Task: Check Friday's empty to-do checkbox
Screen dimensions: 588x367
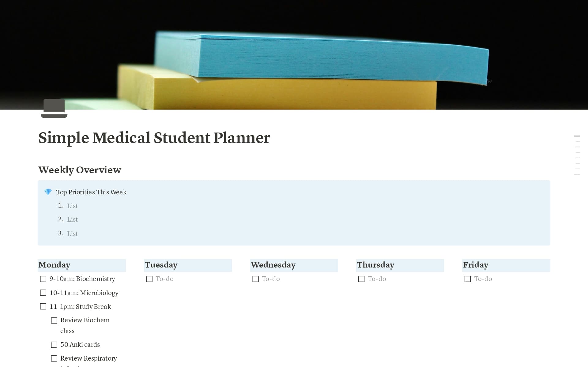Action: click(x=468, y=279)
